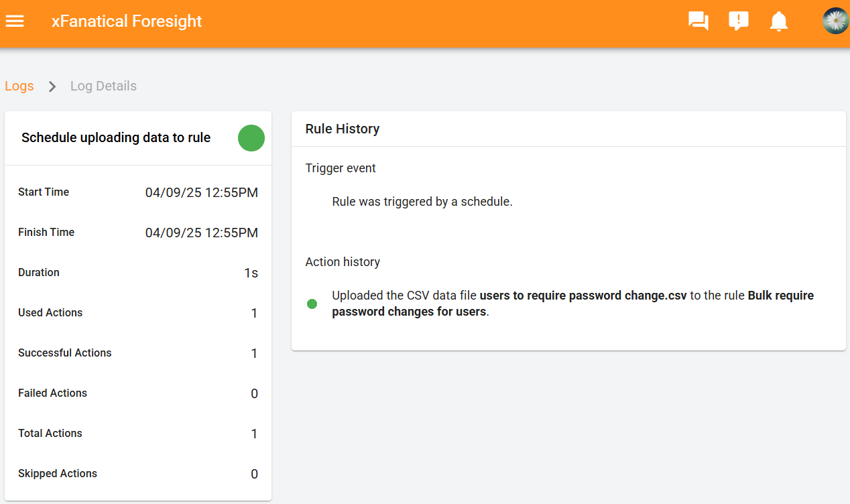This screenshot has width=850, height=504.
Task: Click the feedback exclamation bubble icon
Action: click(x=739, y=21)
